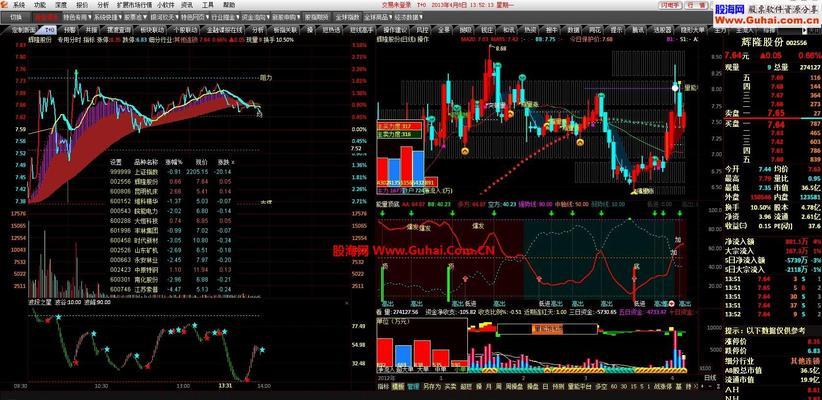Select the 皖能电力 row in watchlist
This screenshot has width=822, height=400.
tap(172, 210)
